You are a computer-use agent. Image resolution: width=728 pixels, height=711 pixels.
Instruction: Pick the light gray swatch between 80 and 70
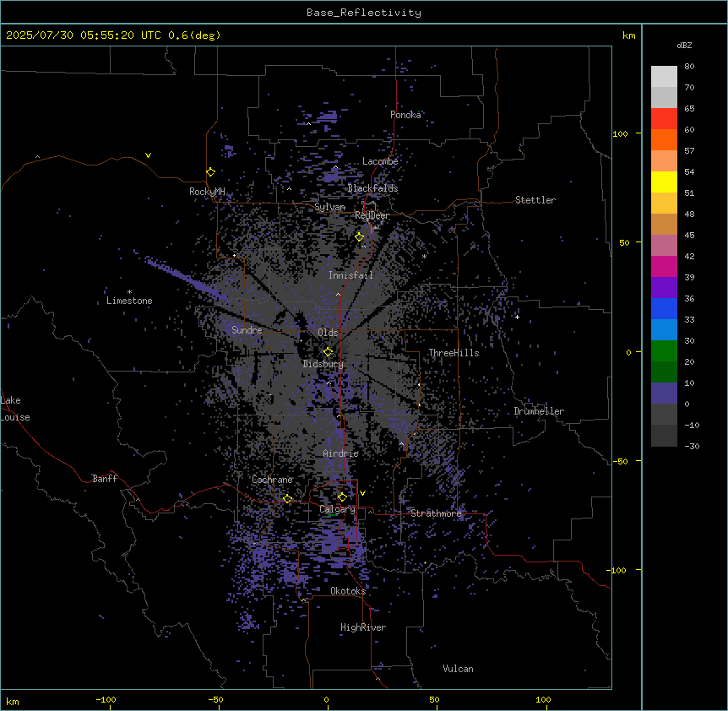click(664, 77)
